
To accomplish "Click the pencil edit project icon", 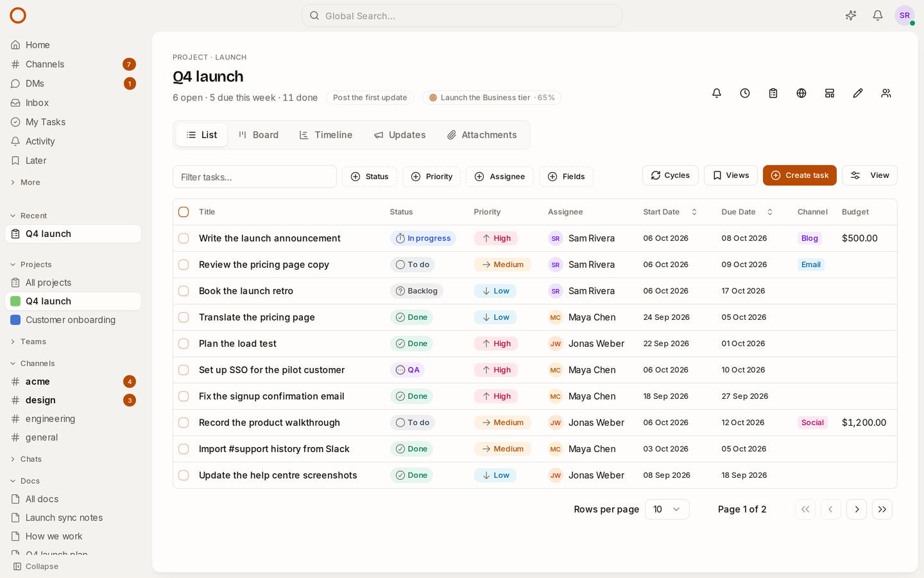I will tap(858, 93).
